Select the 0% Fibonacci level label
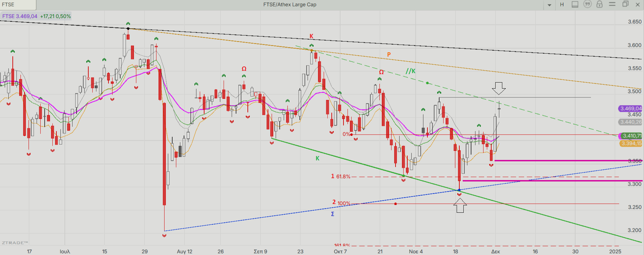This screenshot has height=255, width=644. coord(346,134)
